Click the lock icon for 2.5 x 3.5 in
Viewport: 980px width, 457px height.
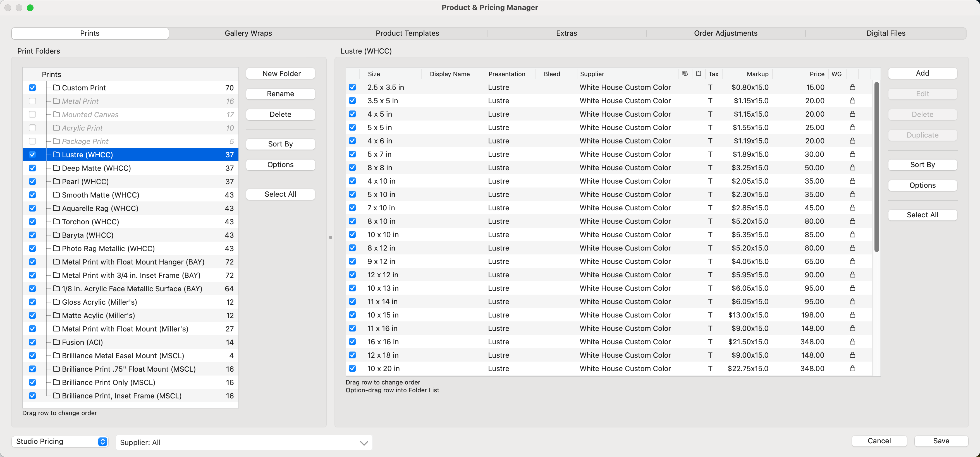pos(853,87)
